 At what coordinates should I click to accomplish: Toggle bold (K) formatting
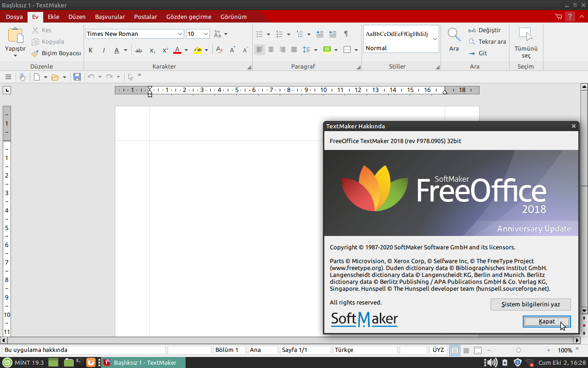[91, 50]
